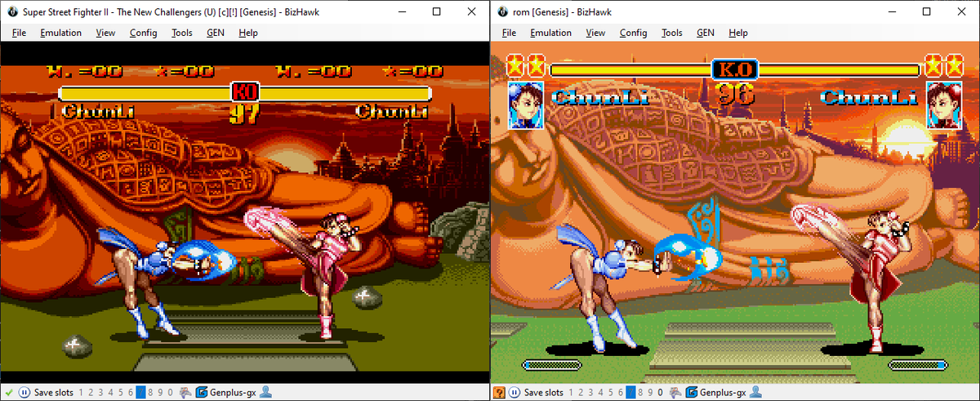
Task: Click Genesis system icon in left status bar
Action: 185,393
